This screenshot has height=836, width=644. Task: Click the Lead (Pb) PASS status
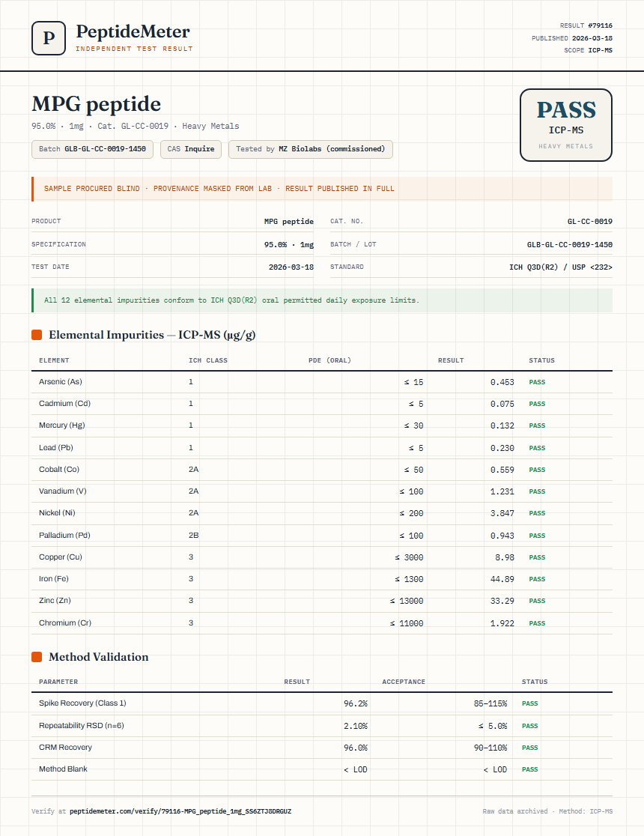(x=537, y=449)
